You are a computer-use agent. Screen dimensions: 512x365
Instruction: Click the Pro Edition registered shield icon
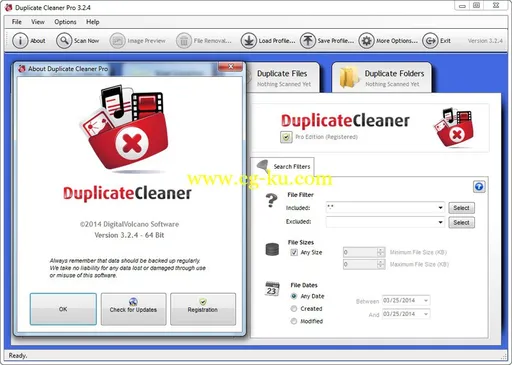point(286,137)
